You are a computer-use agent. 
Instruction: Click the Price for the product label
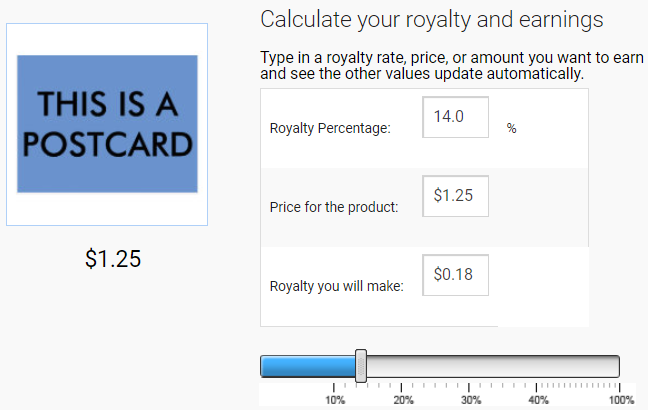pos(334,207)
